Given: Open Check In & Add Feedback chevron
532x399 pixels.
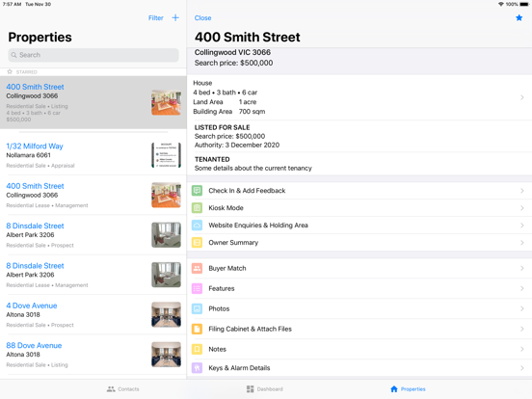Looking at the screenshot, I should 521,191.
